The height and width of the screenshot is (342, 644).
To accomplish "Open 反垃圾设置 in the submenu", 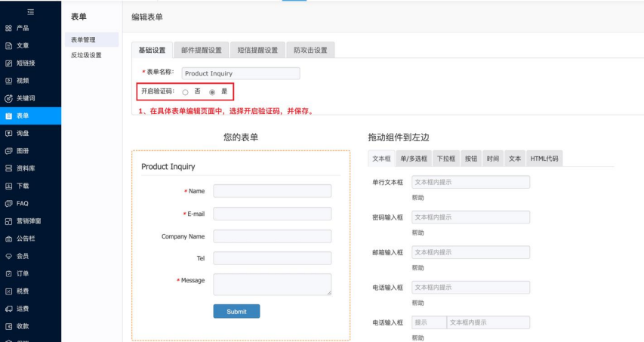I will pos(86,55).
